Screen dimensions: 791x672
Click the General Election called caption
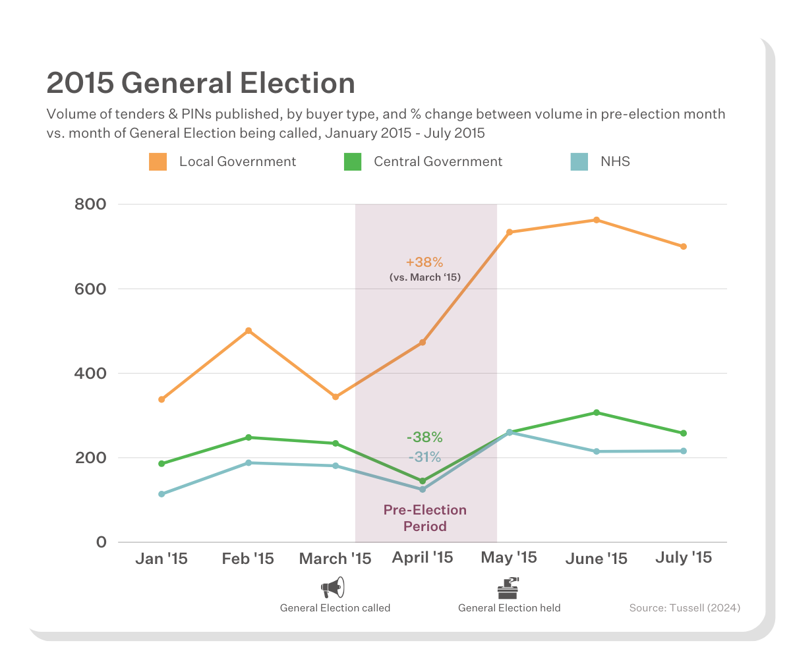click(335, 608)
